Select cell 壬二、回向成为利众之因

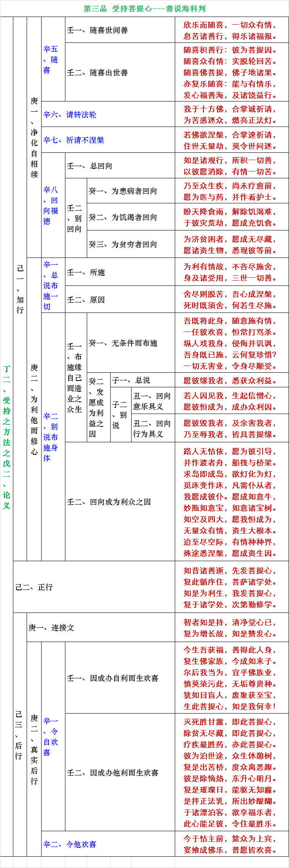[x=120, y=502]
